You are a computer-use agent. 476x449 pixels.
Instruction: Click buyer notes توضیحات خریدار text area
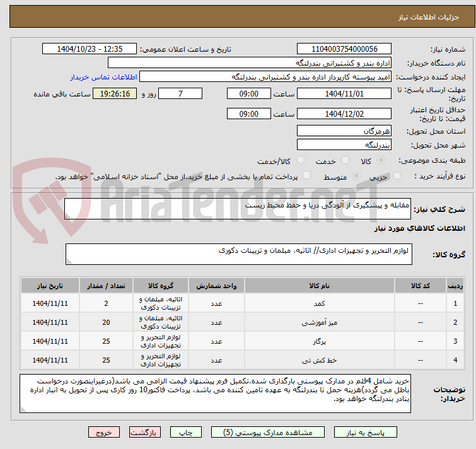215,394
